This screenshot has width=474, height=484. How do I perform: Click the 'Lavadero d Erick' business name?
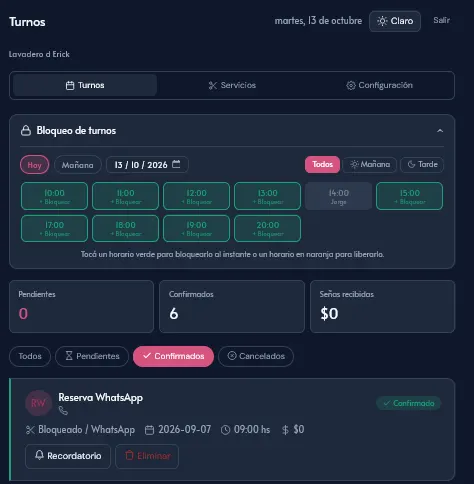coord(39,54)
